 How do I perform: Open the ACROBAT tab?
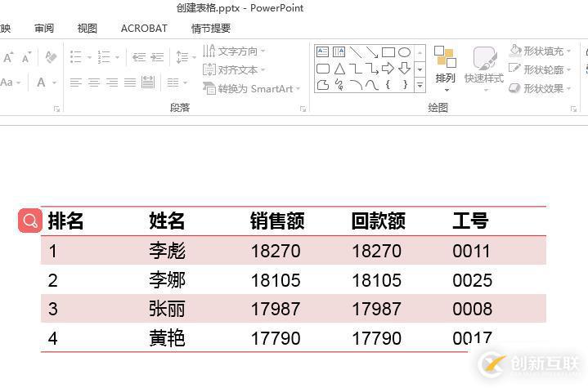tap(144, 28)
